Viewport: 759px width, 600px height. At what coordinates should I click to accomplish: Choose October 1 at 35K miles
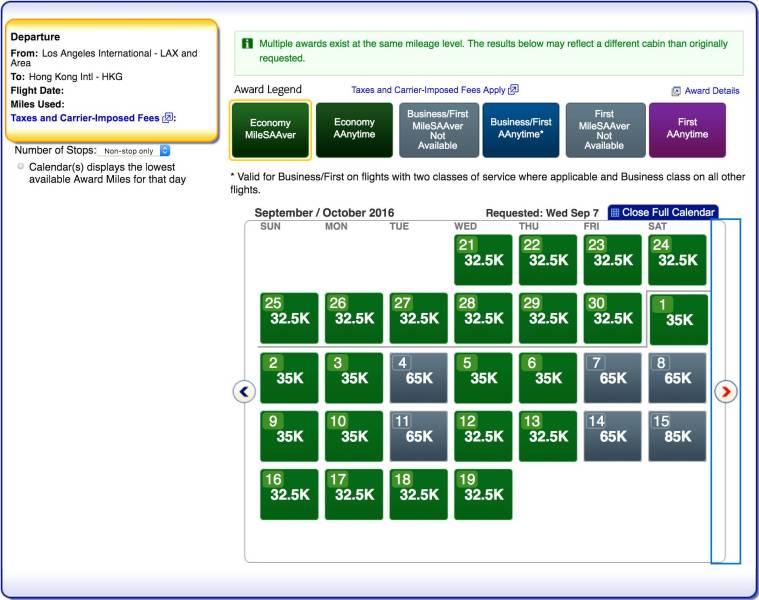(677, 319)
